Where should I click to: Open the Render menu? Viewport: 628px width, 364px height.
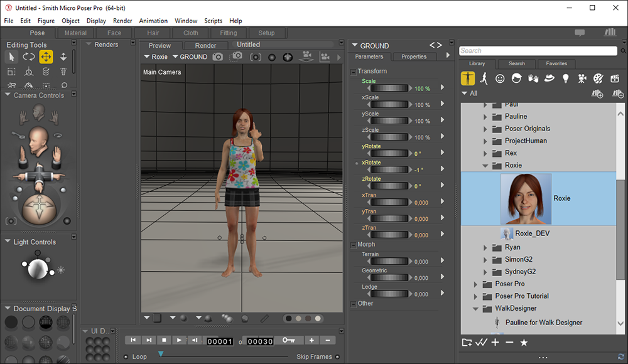click(x=122, y=21)
